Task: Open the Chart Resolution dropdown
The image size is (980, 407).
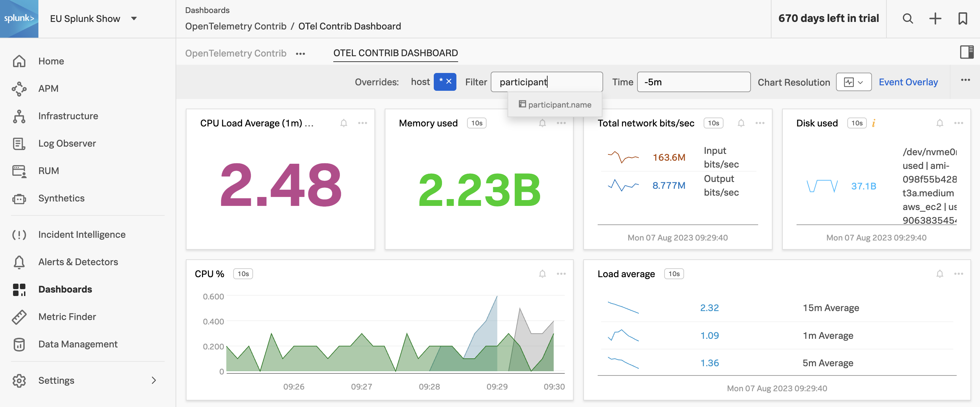Action: point(853,82)
